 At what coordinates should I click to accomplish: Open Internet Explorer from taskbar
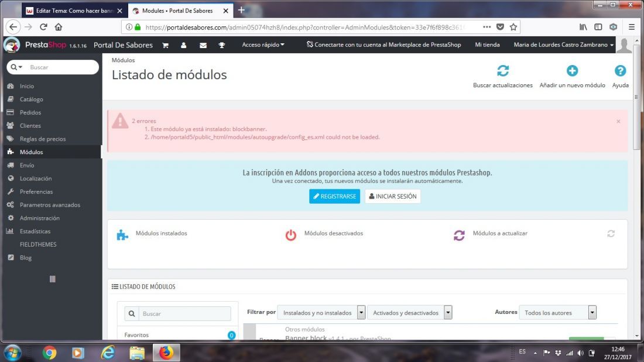(108, 353)
